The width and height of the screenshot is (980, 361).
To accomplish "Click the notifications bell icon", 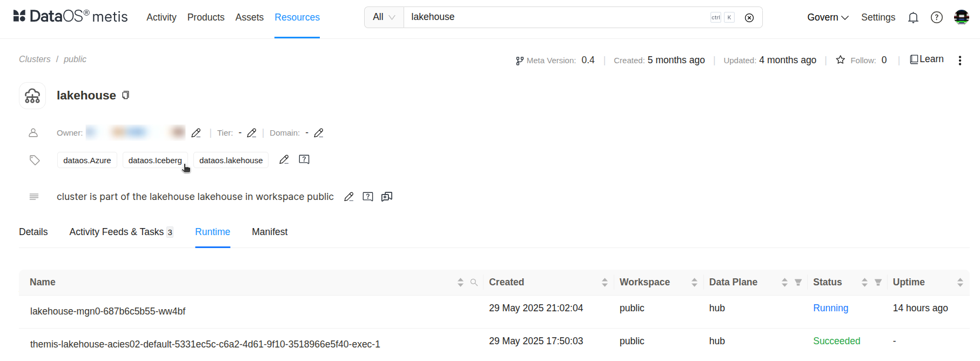I will [x=913, y=18].
